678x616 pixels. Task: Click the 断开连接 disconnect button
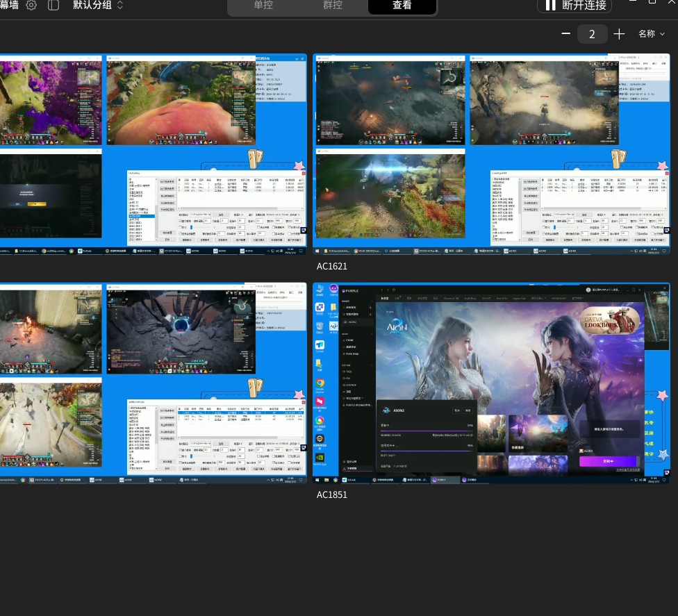click(x=575, y=6)
